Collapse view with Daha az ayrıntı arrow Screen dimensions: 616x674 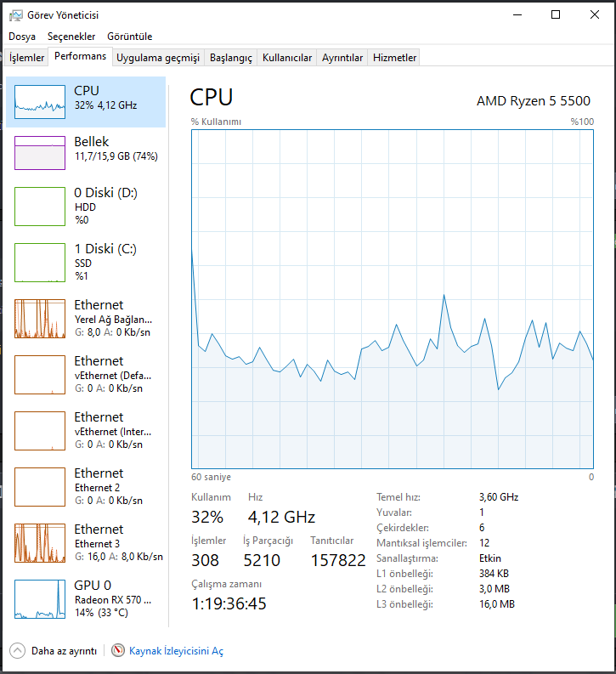17,650
